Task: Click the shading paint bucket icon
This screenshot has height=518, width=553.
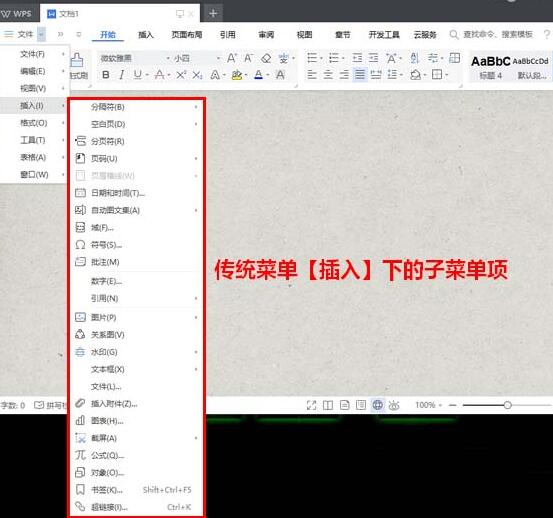Action: (416, 74)
